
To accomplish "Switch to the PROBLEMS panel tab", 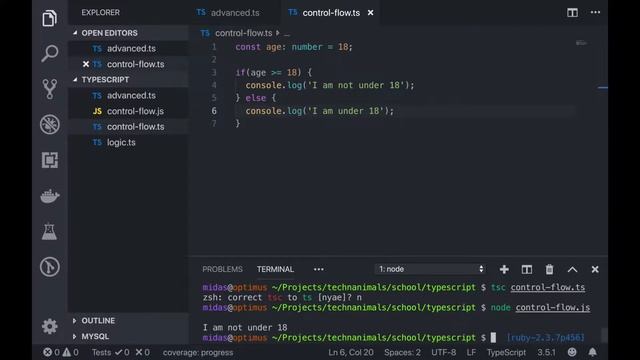I will (x=222, y=269).
